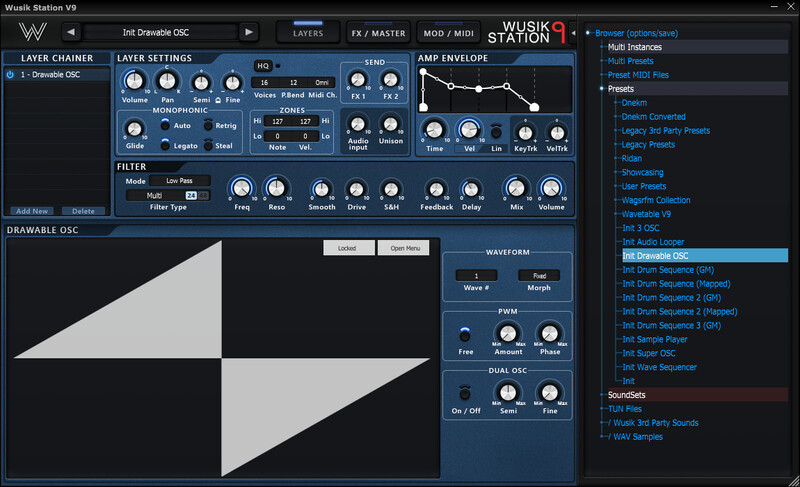
Task: Turn Dual OSC On / Off
Action: [465, 393]
